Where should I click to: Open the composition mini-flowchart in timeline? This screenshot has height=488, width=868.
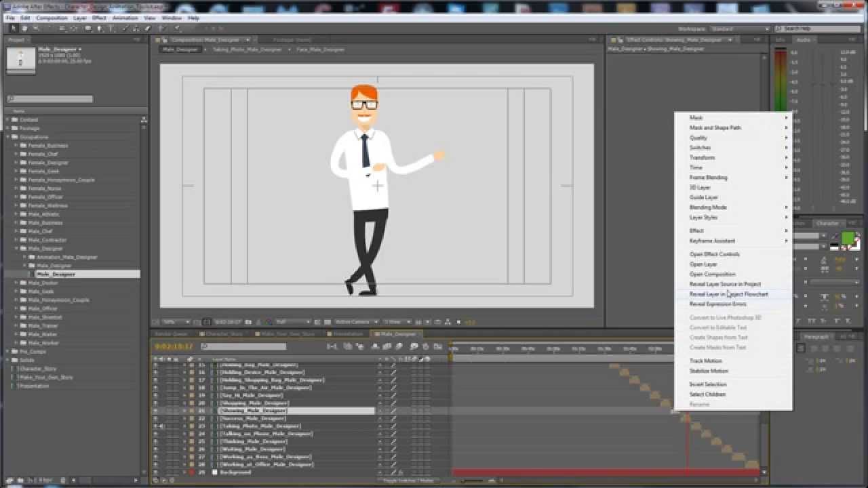tap(332, 346)
